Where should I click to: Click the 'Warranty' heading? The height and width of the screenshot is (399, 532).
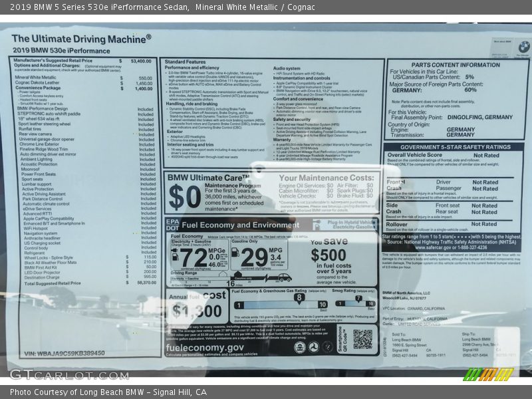(282, 140)
